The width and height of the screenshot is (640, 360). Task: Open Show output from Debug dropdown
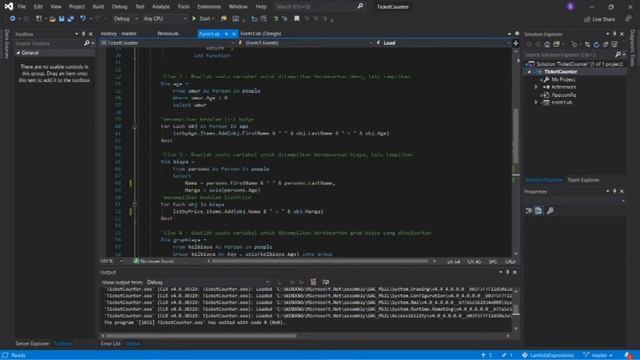(x=208, y=282)
